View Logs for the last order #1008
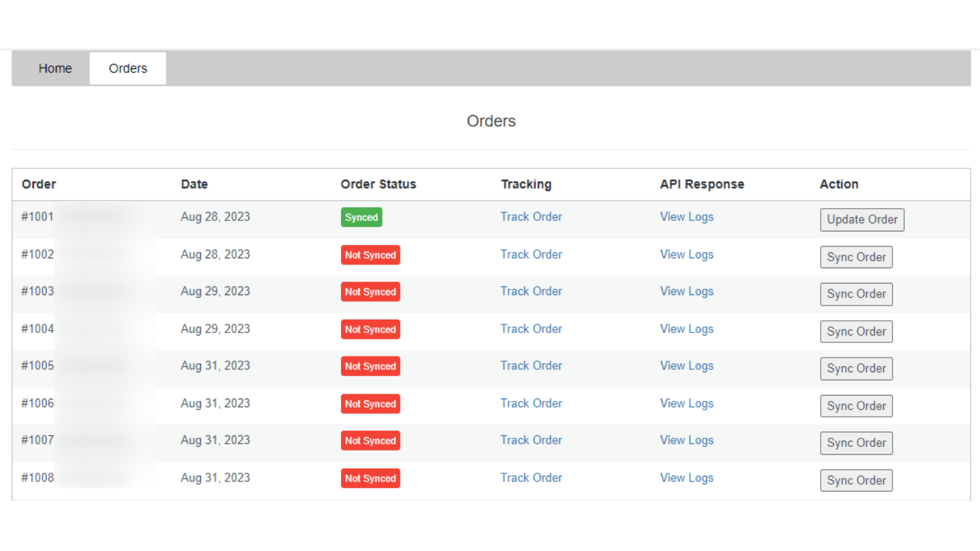980x551 pixels. 686,478
